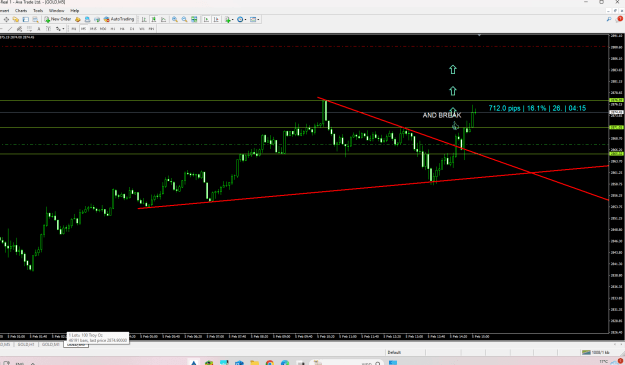625x365 pixels.
Task: Select the equidistant channel tool
Action: click(20, 29)
